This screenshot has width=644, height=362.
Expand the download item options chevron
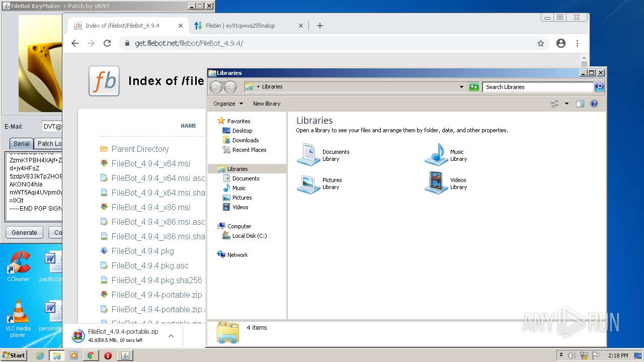point(171,336)
